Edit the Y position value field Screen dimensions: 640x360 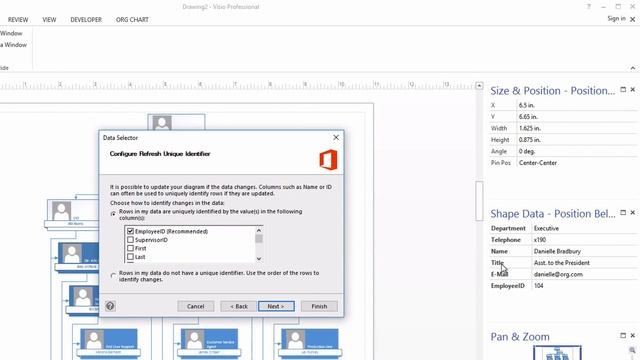(x=577, y=117)
